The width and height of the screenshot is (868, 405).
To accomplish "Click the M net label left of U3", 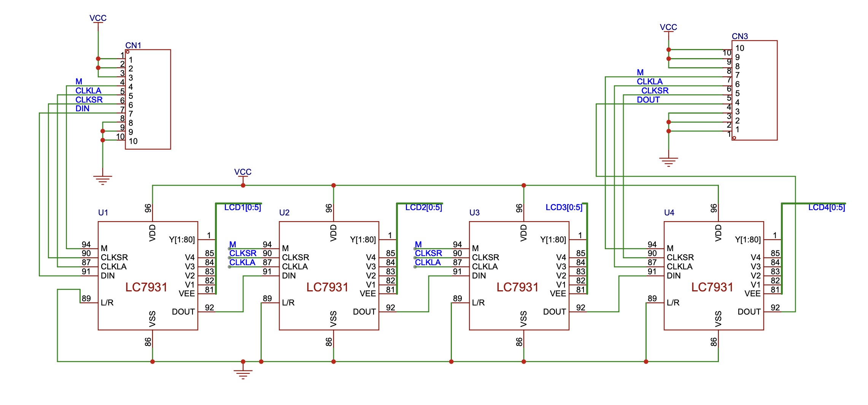I will (418, 245).
